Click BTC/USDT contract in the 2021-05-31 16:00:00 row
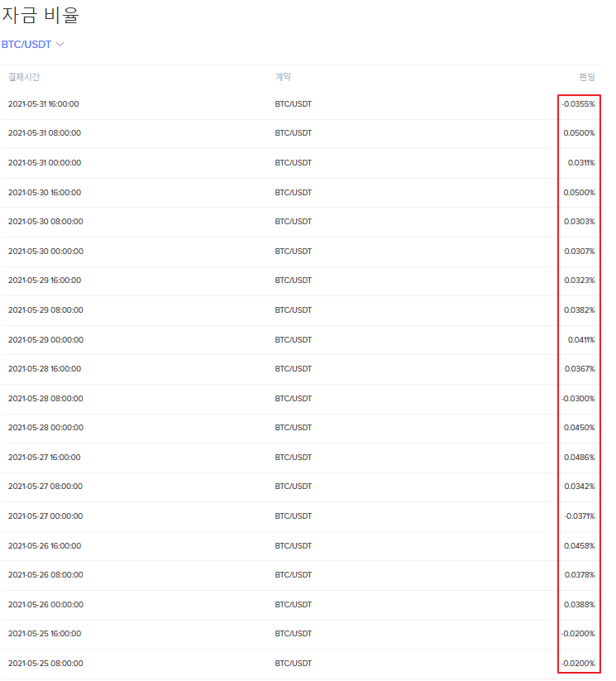 (293, 103)
